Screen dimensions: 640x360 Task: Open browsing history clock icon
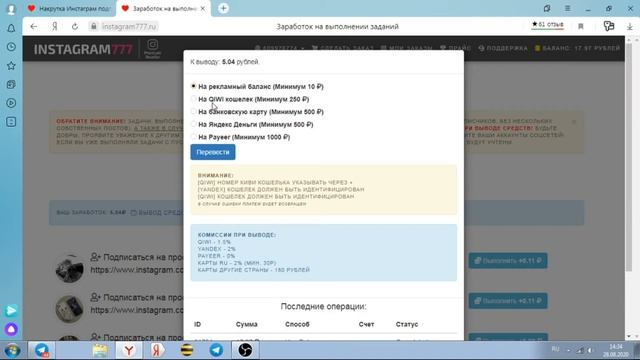tap(11, 47)
